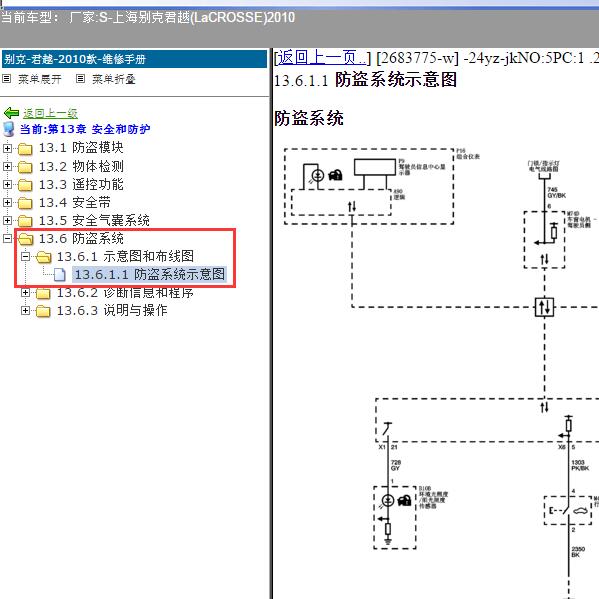Click folder icon of 13.4 安全带
Viewport: 599px width, 599px height.
point(25,203)
